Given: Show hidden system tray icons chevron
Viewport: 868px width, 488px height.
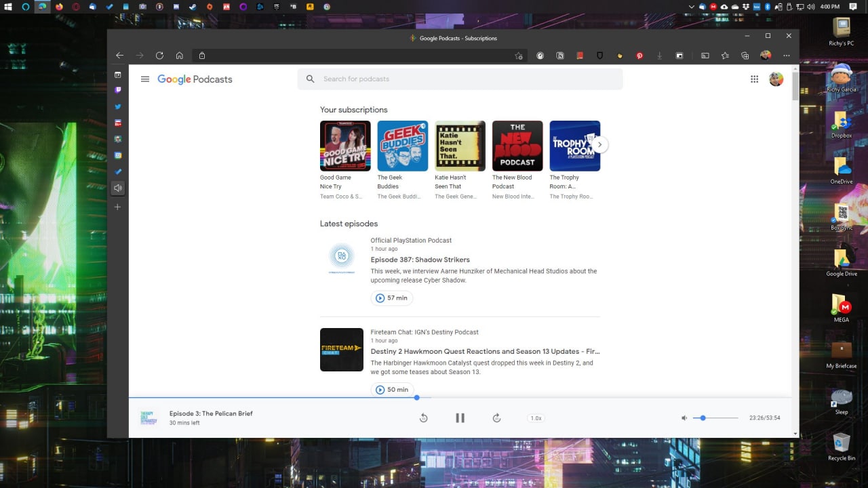Looking at the screenshot, I should 692,7.
